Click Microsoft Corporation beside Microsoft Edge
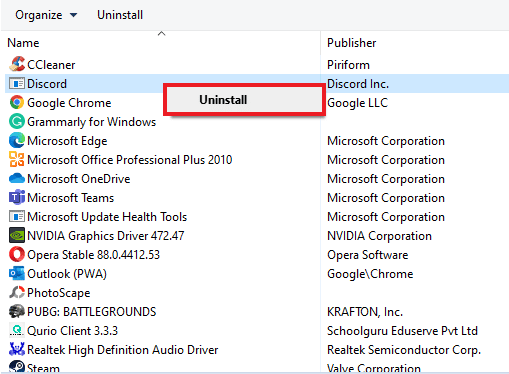509x374 pixels. [386, 141]
